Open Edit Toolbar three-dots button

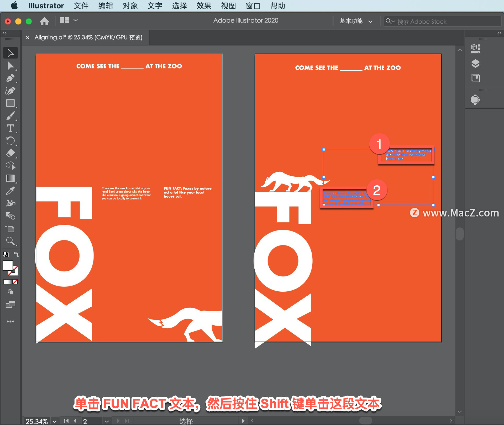coord(10,321)
